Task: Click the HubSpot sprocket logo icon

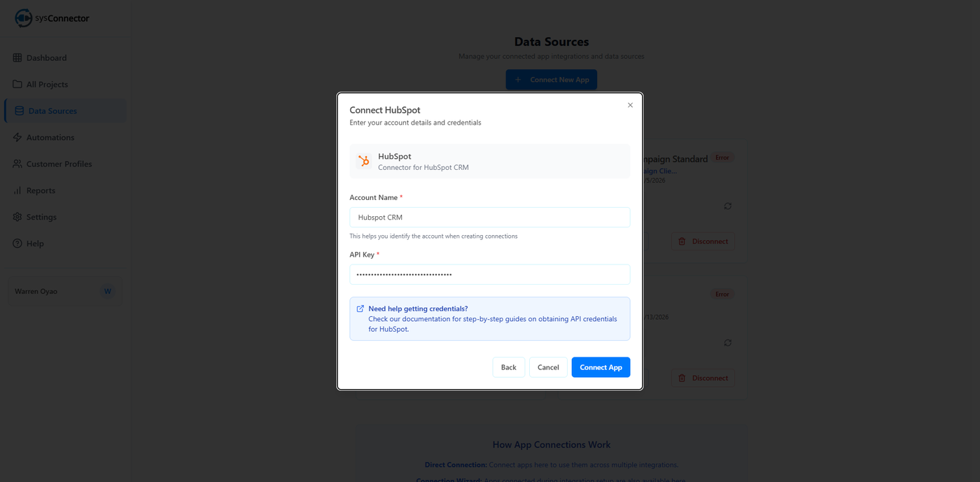Action: click(363, 162)
